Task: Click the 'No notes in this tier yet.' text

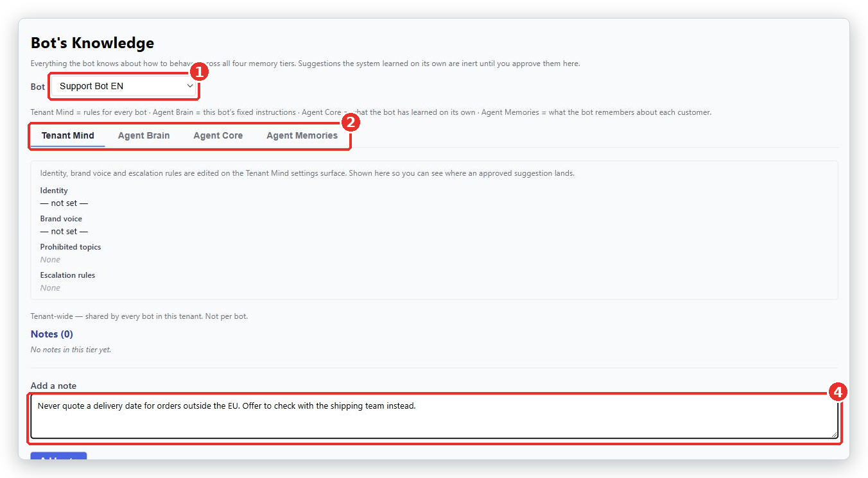Action: pyautogui.click(x=71, y=350)
